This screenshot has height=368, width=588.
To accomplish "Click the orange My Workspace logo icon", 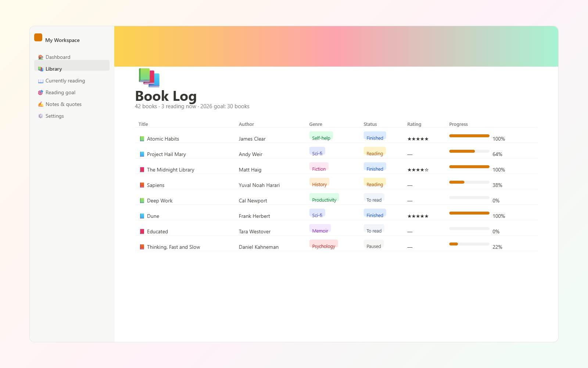I will point(38,38).
